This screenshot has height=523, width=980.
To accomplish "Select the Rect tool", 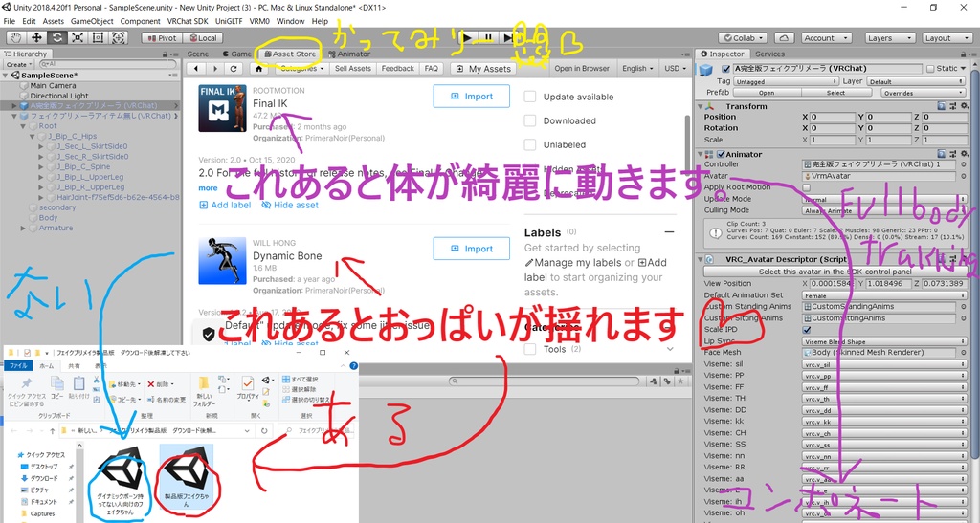I will pos(99,37).
